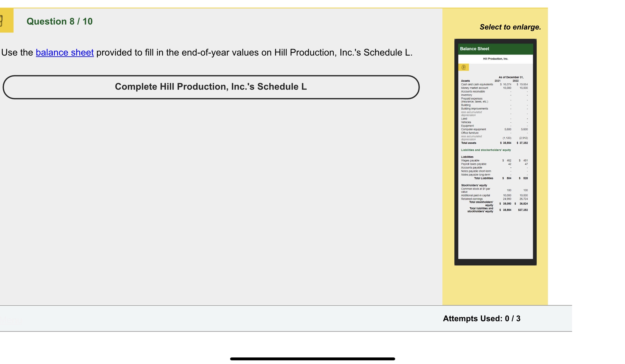Click the Hill Production, Inc. title on the thumbnail

click(495, 59)
